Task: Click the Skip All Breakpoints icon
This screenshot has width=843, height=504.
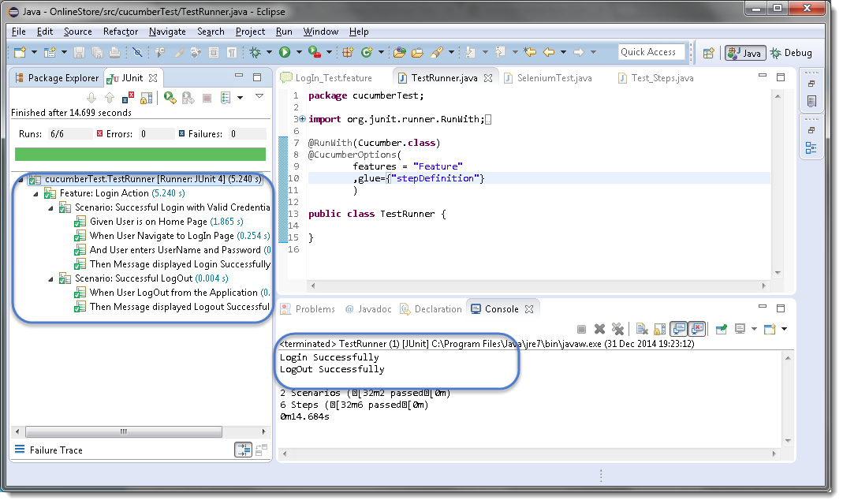Action: coord(138,52)
